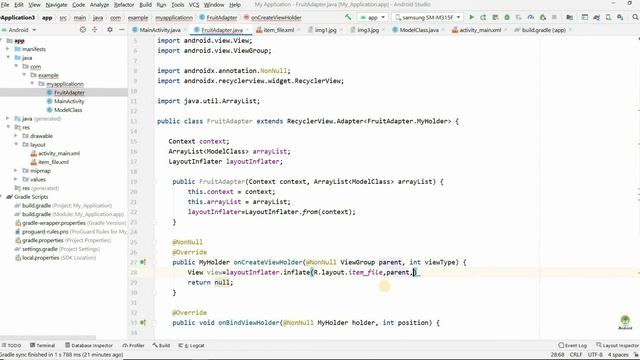Image resolution: width=640 pixels, height=360 pixels.
Task: Click the FruitAdapter breadcrumb
Action: pos(222,18)
